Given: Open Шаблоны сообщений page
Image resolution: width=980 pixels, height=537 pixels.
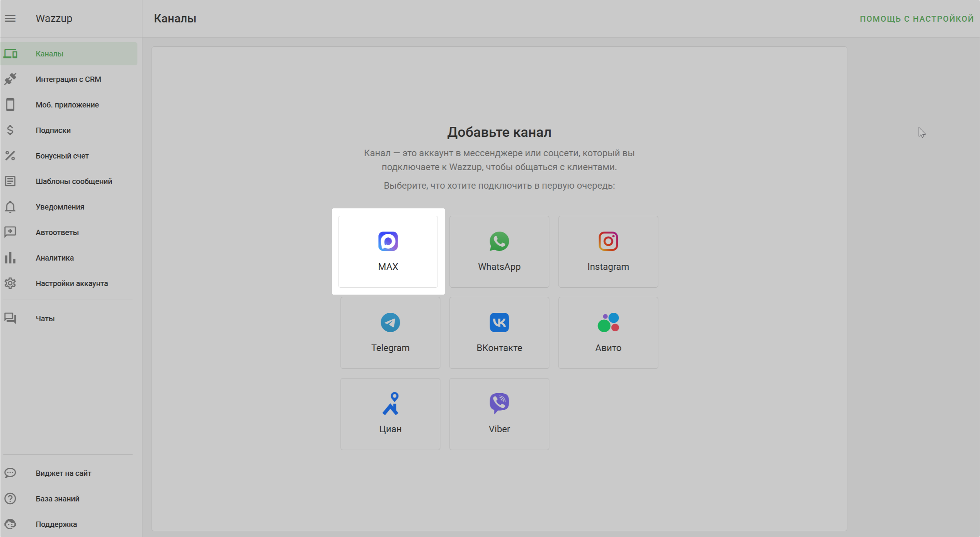Looking at the screenshot, I should (x=69, y=181).
